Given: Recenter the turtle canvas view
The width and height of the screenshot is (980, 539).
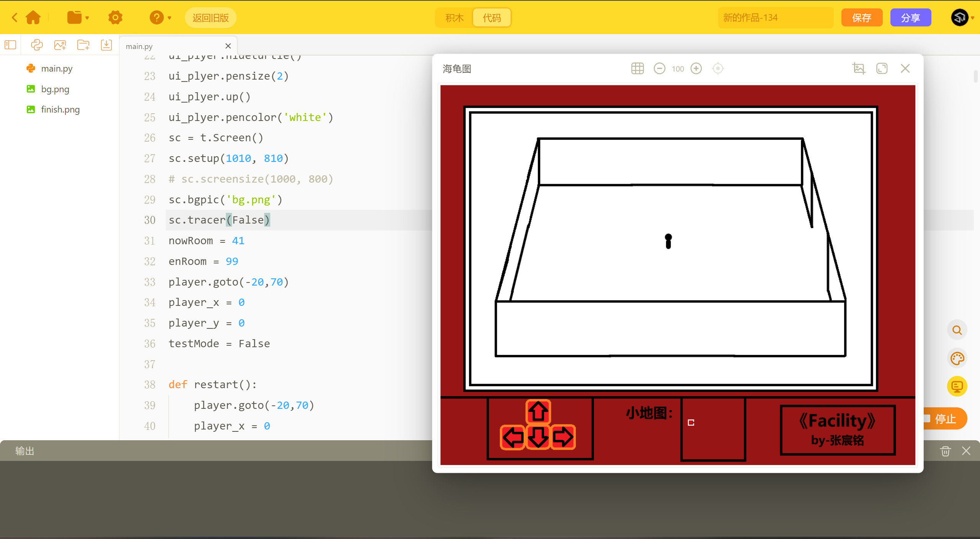Looking at the screenshot, I should [x=718, y=69].
